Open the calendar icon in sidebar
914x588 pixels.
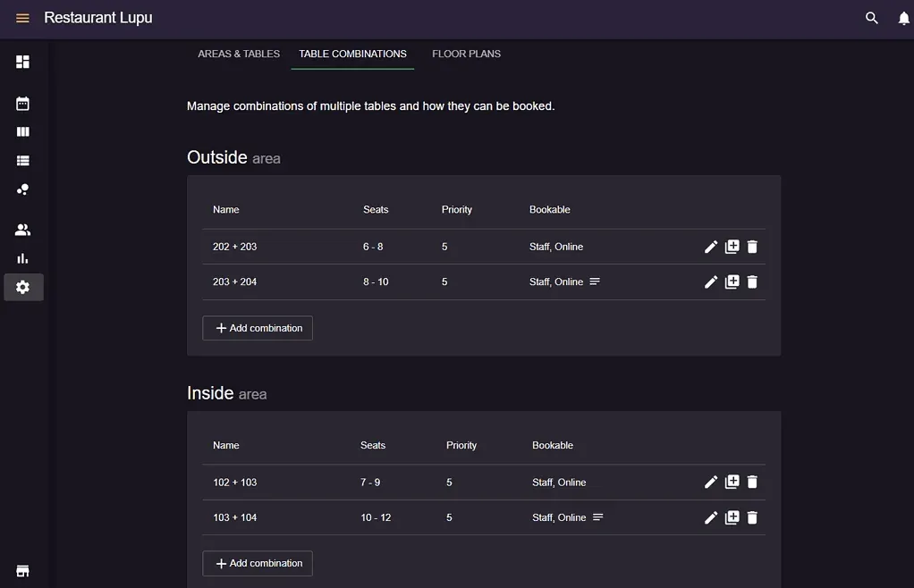pyautogui.click(x=22, y=104)
